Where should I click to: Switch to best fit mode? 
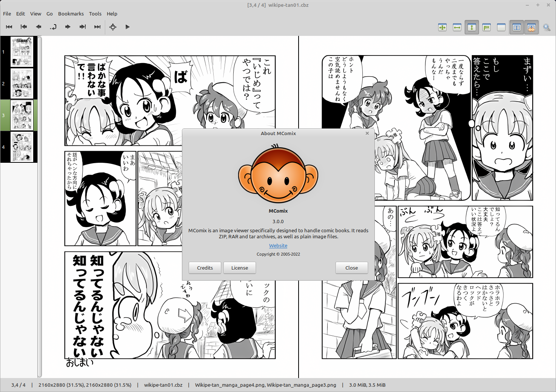coord(442,27)
